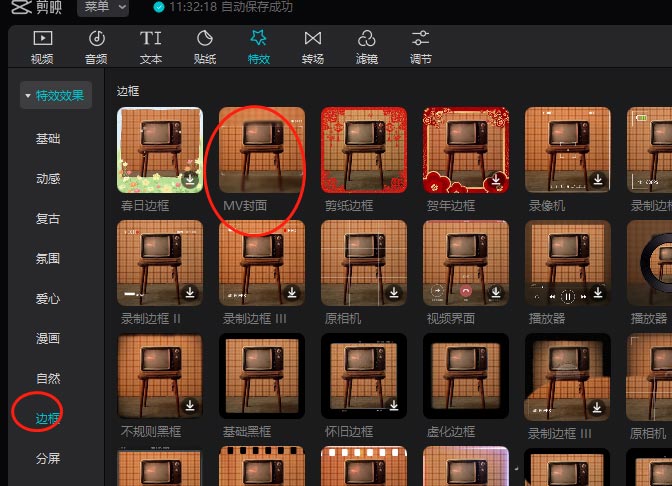Select the 复古 category in sidebar
The width and height of the screenshot is (672, 486).
48,218
